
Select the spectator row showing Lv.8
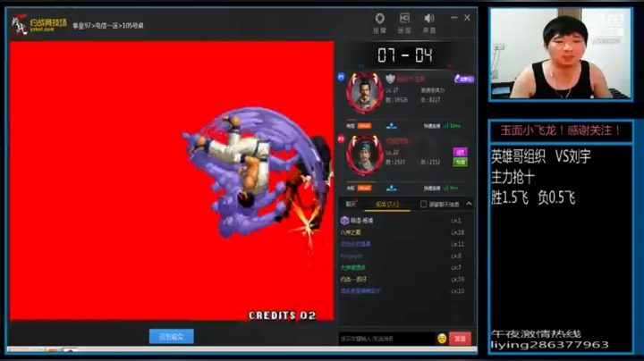point(404,256)
